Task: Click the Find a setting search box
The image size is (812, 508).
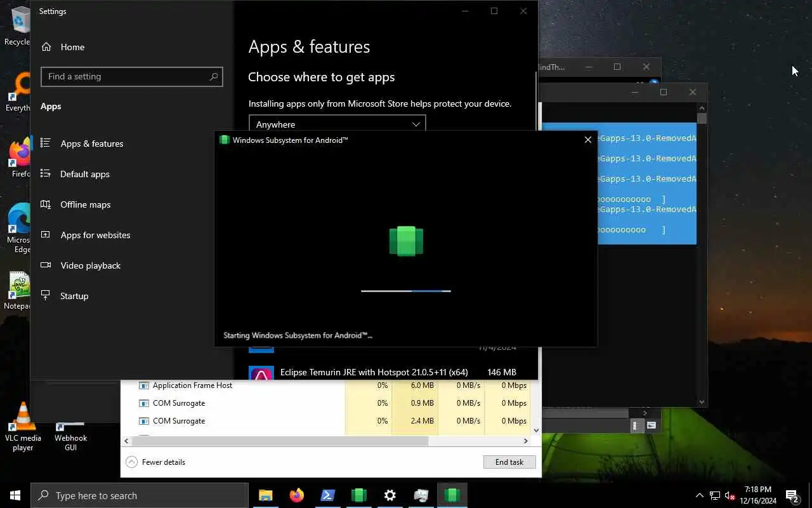Action: click(131, 76)
